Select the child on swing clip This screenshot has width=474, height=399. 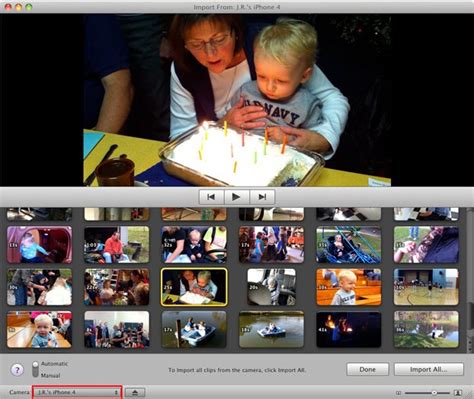coord(349,245)
